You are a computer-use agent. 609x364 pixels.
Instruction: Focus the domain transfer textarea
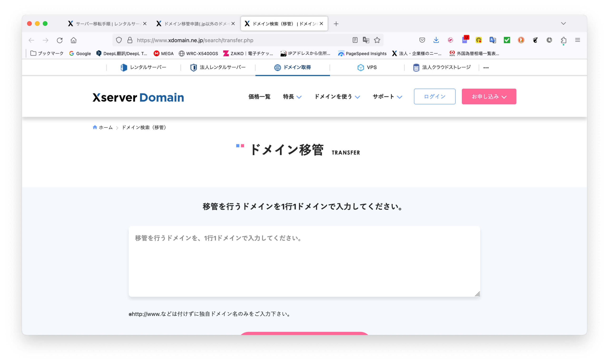(304, 262)
